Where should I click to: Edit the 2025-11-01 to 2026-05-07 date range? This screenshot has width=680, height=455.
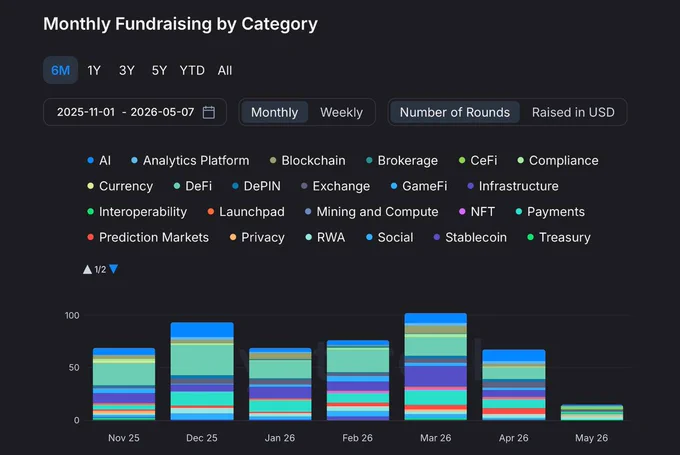135,112
